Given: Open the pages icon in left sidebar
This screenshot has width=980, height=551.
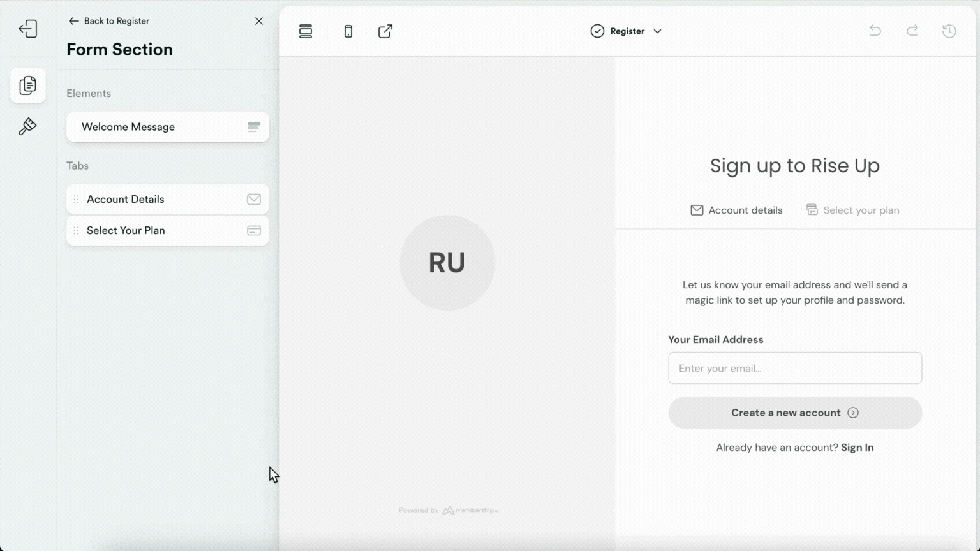Looking at the screenshot, I should 28,85.
